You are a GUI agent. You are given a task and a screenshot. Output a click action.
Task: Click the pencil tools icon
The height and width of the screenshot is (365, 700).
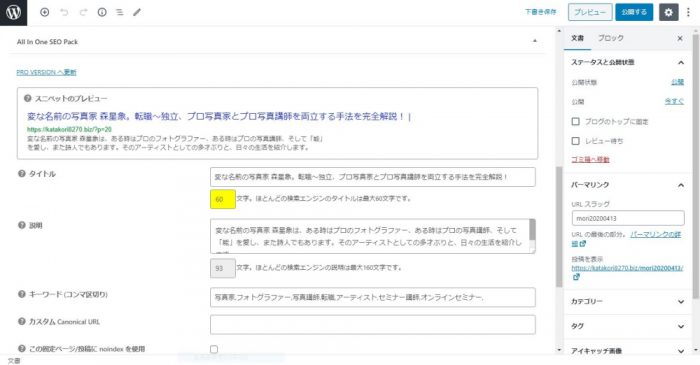[137, 12]
